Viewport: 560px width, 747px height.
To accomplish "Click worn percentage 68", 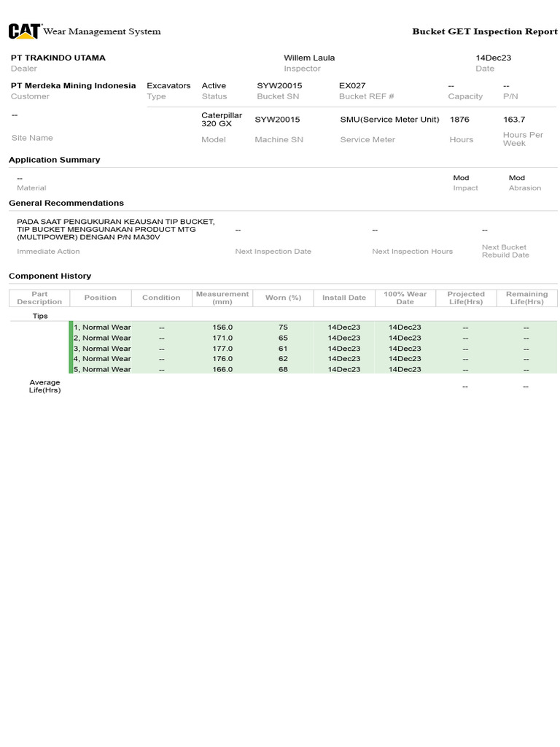I will pyautogui.click(x=284, y=369).
